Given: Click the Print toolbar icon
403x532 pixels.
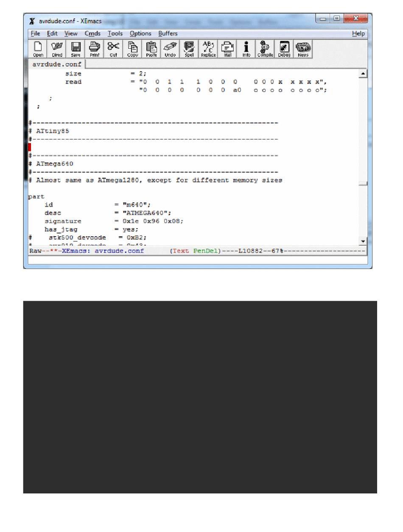Looking at the screenshot, I should [x=95, y=49].
